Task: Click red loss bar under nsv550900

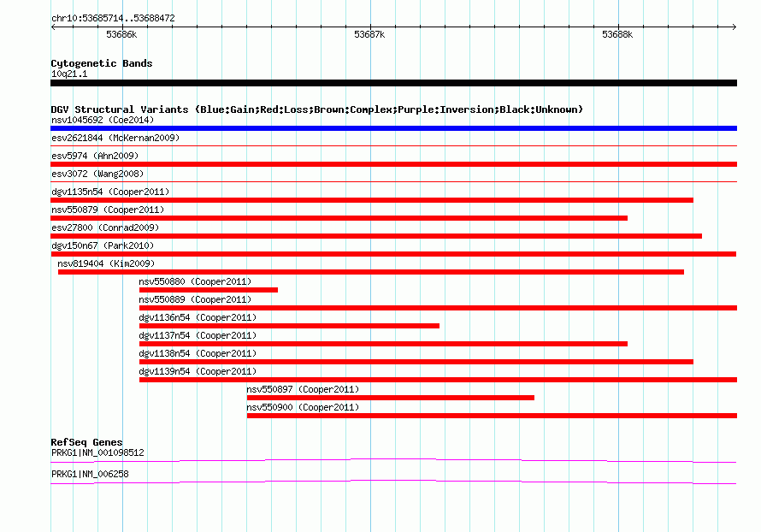Action: pos(493,416)
